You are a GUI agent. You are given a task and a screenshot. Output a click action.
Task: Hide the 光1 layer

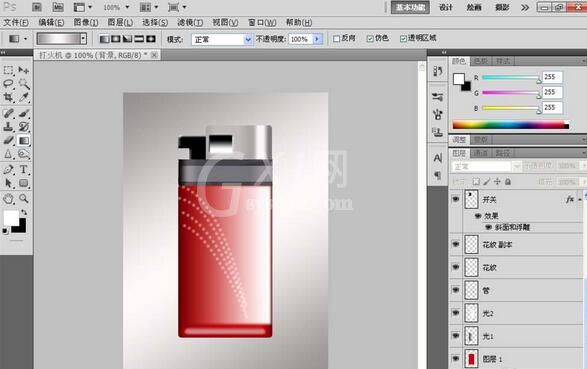456,336
